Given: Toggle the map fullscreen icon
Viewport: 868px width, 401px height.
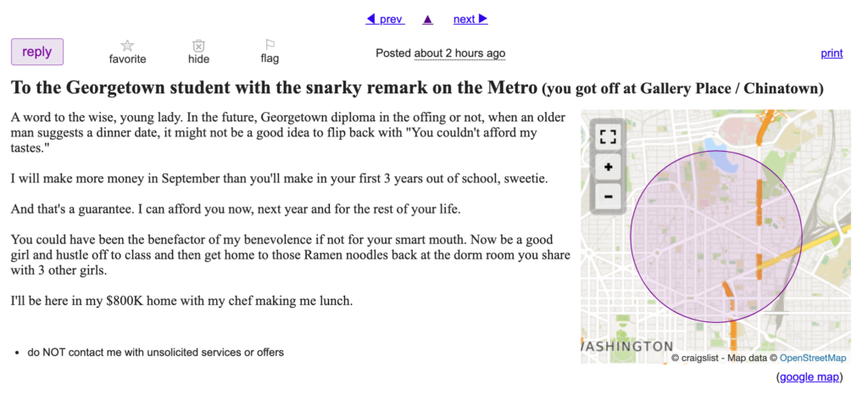Looking at the screenshot, I should [x=609, y=136].
